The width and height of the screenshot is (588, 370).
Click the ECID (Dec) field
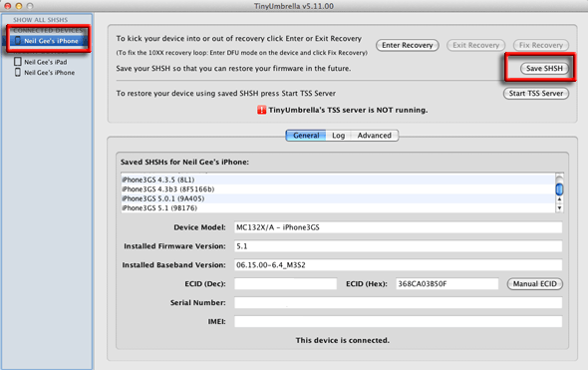coord(285,283)
